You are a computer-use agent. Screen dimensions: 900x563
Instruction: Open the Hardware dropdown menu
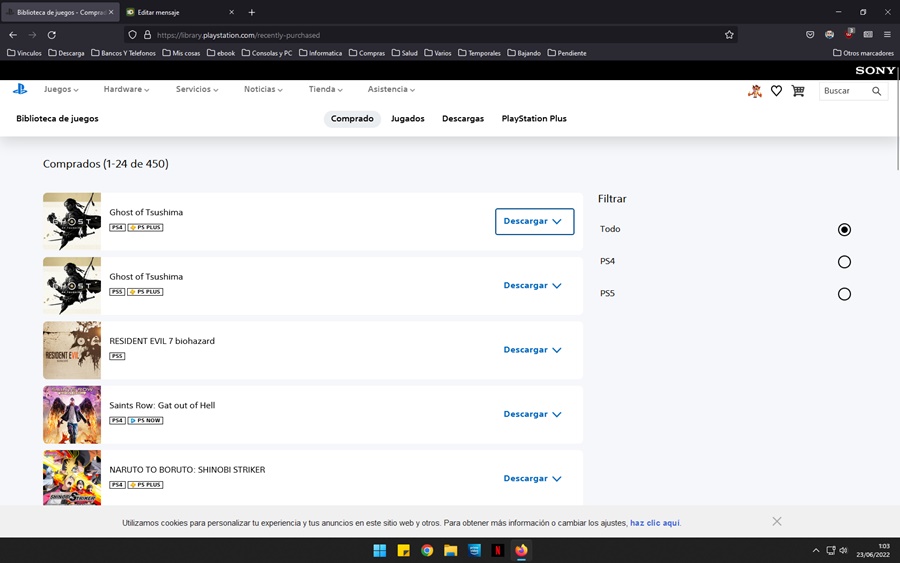pyautogui.click(x=126, y=90)
